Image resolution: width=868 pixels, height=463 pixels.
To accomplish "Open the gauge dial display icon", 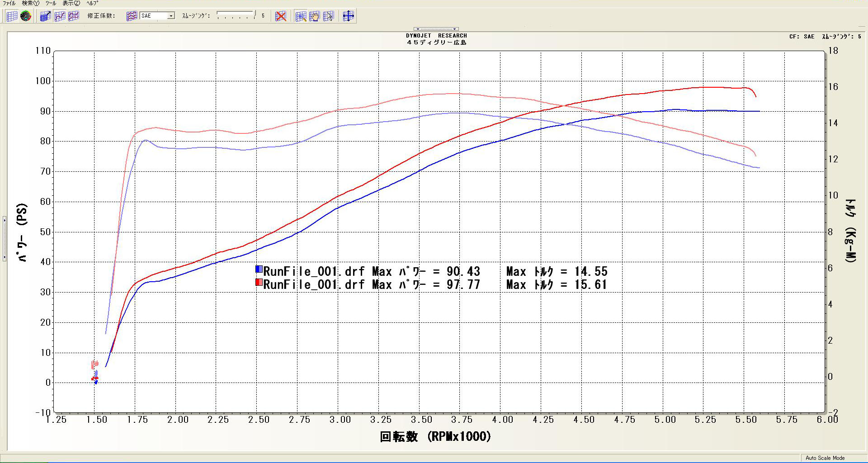I will point(26,16).
